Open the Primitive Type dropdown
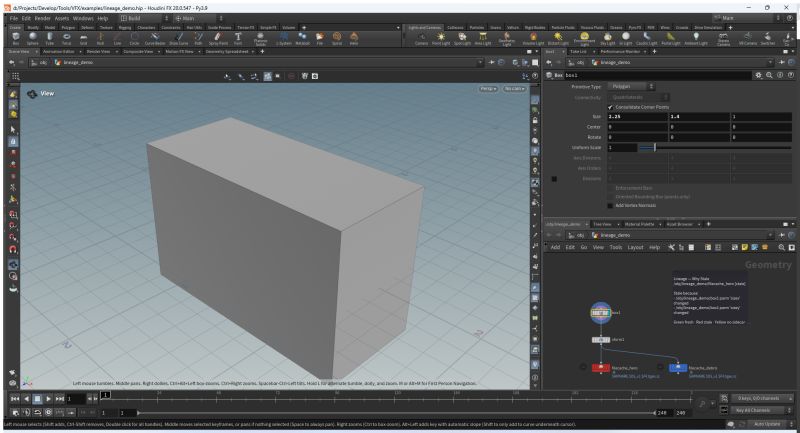This screenshot has height=433, width=800. [x=633, y=87]
